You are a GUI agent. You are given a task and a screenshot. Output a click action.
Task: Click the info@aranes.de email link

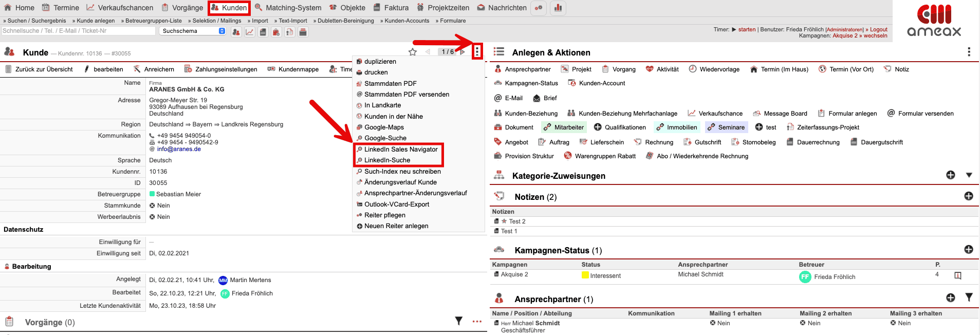pos(179,149)
